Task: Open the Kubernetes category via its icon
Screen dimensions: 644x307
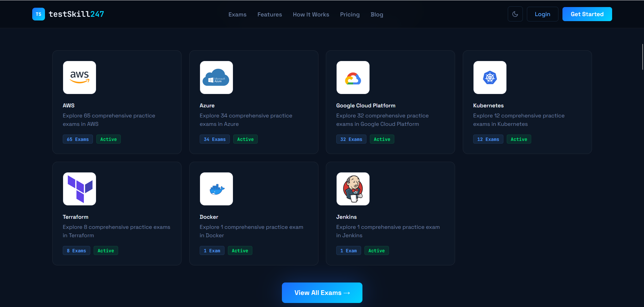Action: pyautogui.click(x=490, y=77)
